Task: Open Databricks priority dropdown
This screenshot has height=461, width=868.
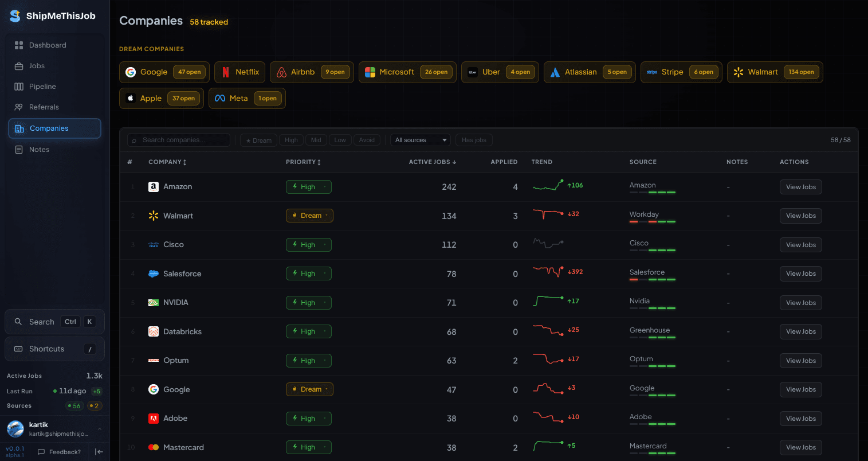Action: tap(309, 331)
